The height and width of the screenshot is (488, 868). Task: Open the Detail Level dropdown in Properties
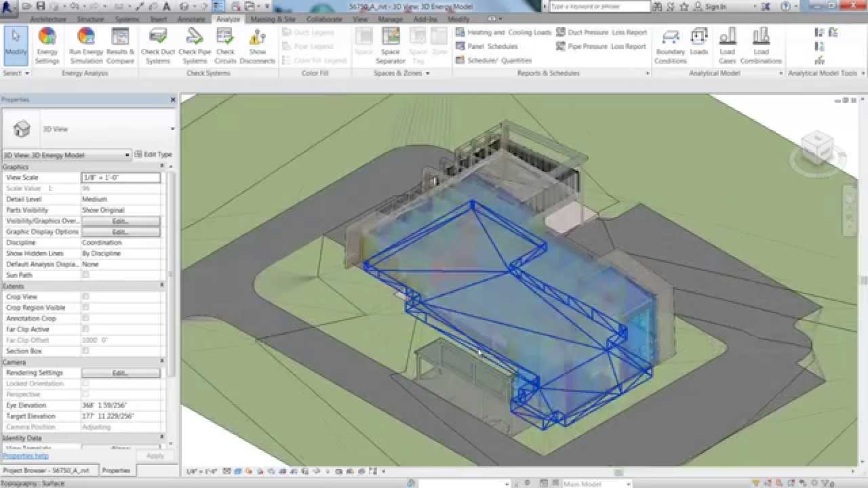121,199
